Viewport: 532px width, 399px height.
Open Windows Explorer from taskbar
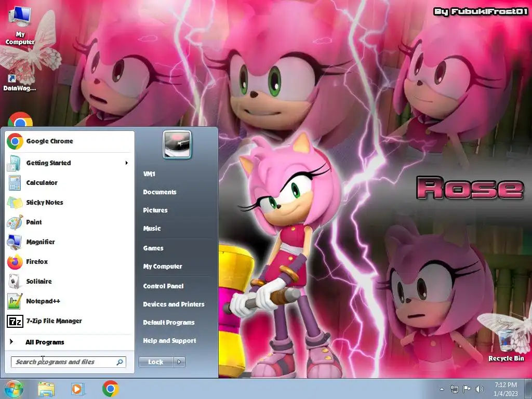pos(46,389)
